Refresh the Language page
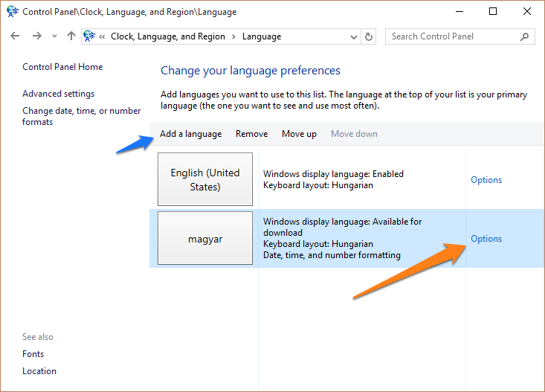 (x=369, y=36)
